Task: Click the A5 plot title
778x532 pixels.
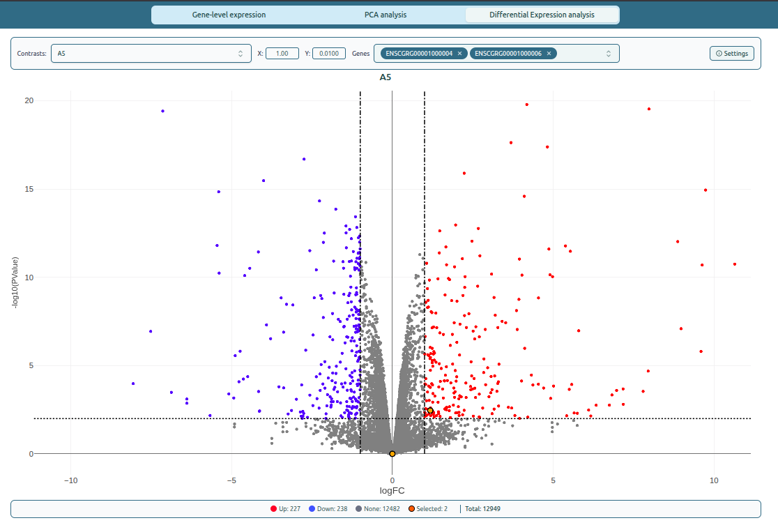Action: [x=385, y=77]
